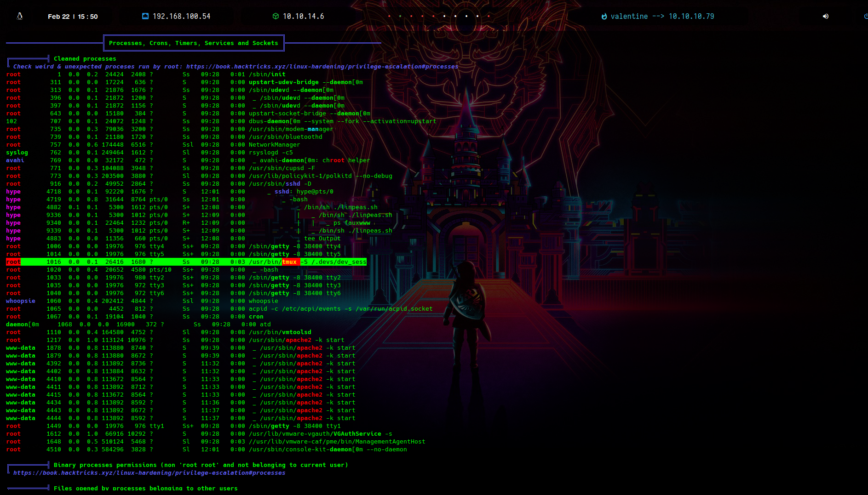Viewport: 868px width, 495px height.
Task: Switch to the green workspace dot
Action: pos(400,16)
